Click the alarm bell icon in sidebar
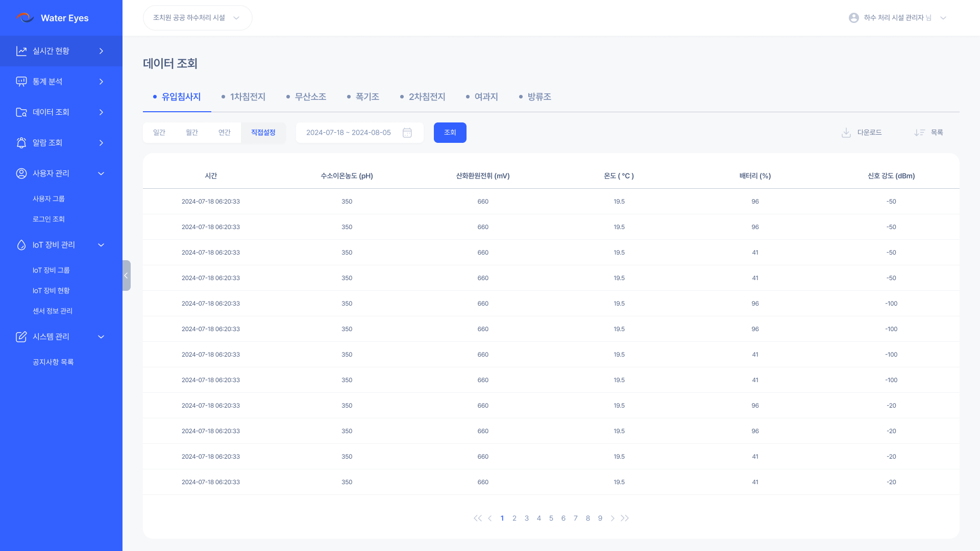This screenshot has width=980, height=551. pyautogui.click(x=21, y=143)
